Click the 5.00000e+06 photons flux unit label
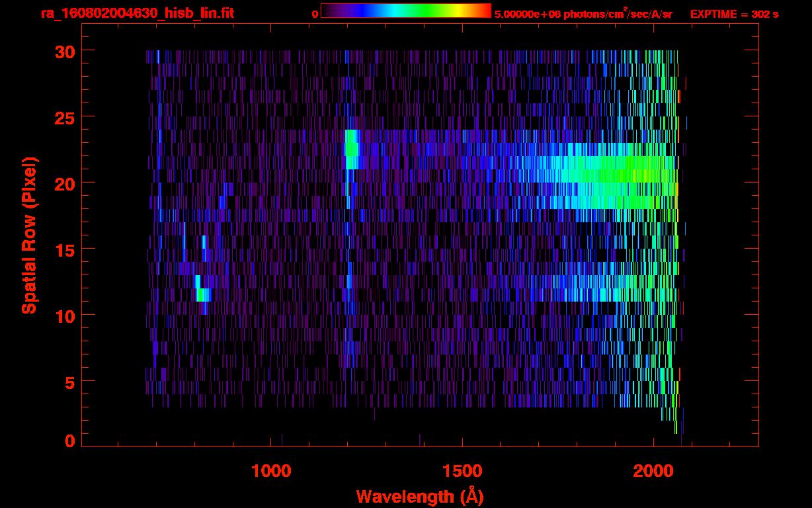 coord(583,14)
